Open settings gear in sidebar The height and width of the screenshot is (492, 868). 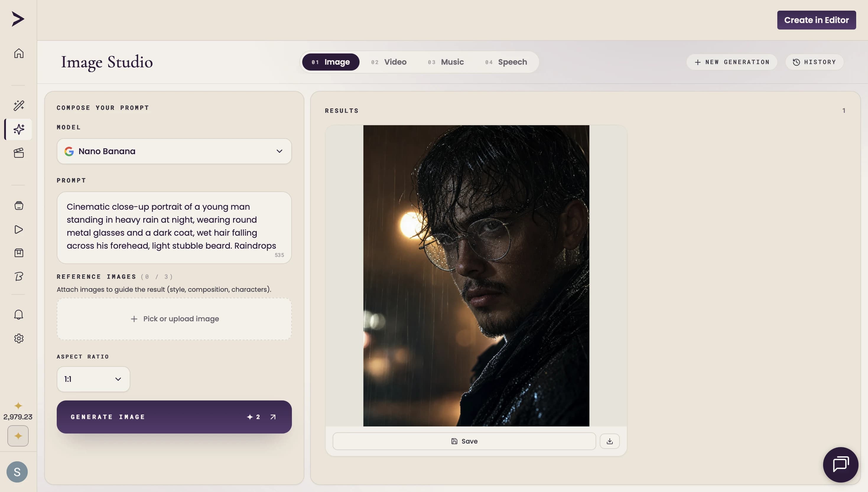click(x=19, y=338)
